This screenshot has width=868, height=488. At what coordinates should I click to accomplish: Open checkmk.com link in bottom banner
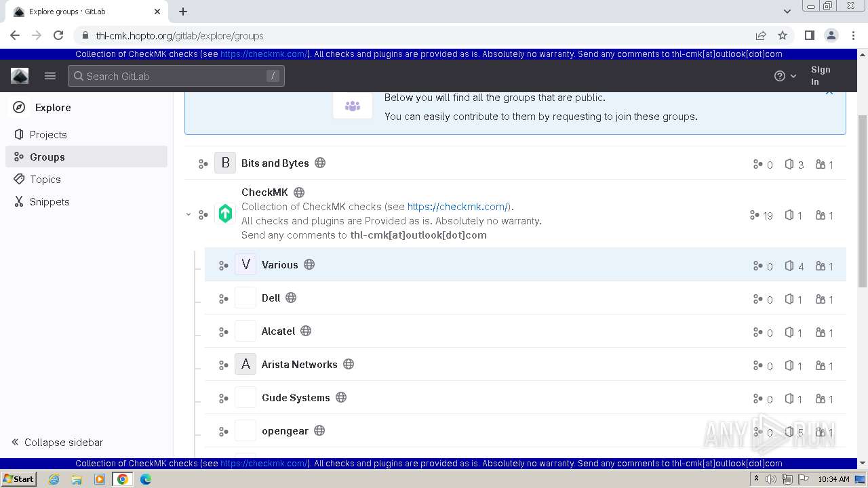(x=264, y=464)
